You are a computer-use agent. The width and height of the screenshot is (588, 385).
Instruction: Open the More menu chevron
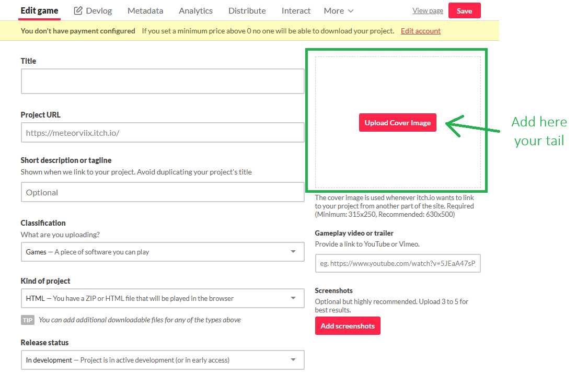[x=351, y=11]
